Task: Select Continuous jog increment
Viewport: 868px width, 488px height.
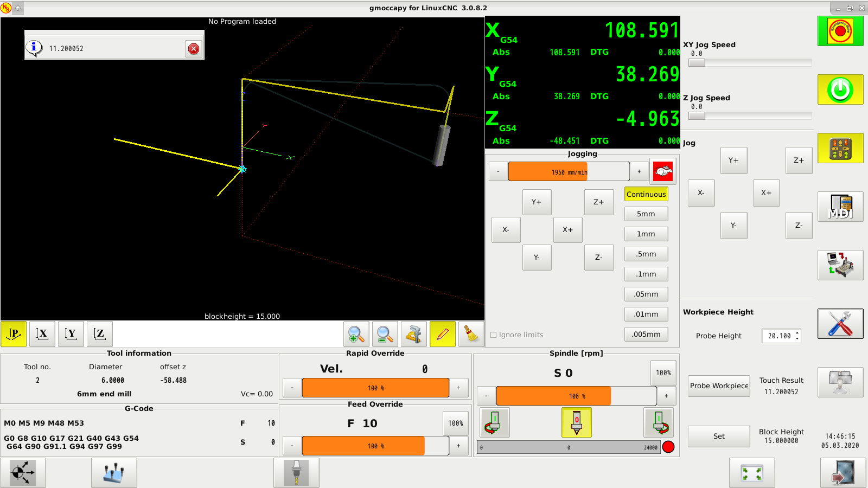Action: tap(646, 194)
